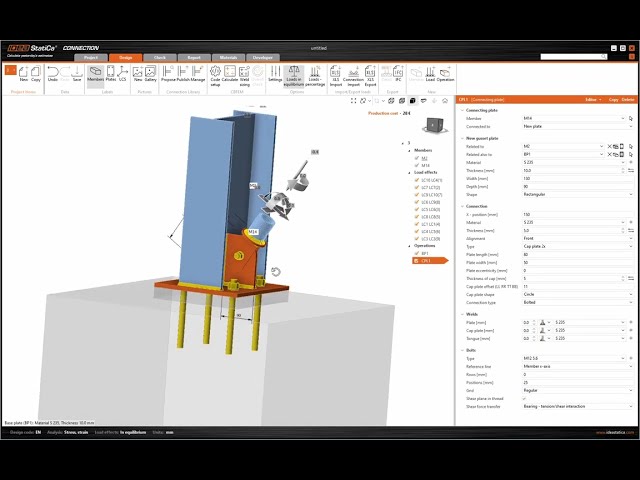Collapse the Bolts section
The width and height of the screenshot is (640, 480).
(462, 350)
